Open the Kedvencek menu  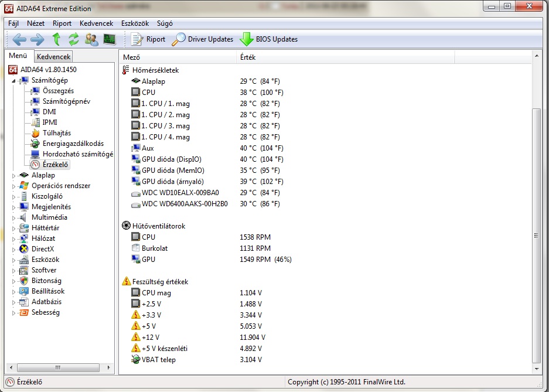pyautogui.click(x=96, y=23)
